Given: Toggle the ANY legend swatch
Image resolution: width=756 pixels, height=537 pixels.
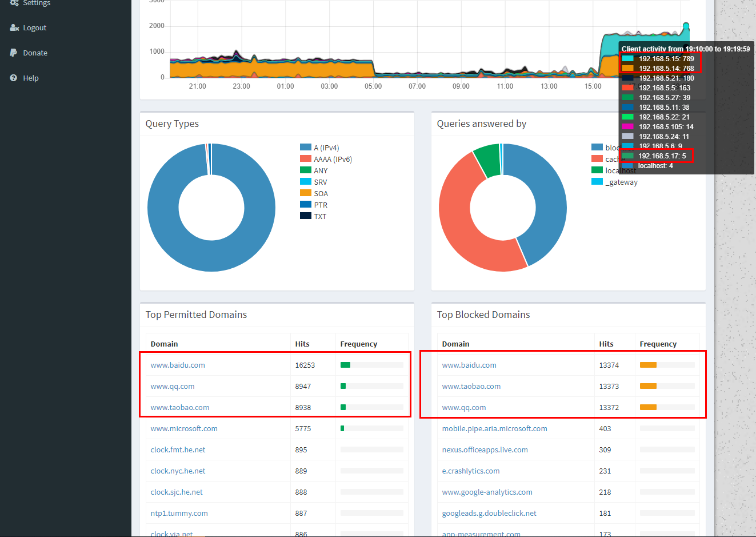Looking at the screenshot, I should pyautogui.click(x=306, y=170).
